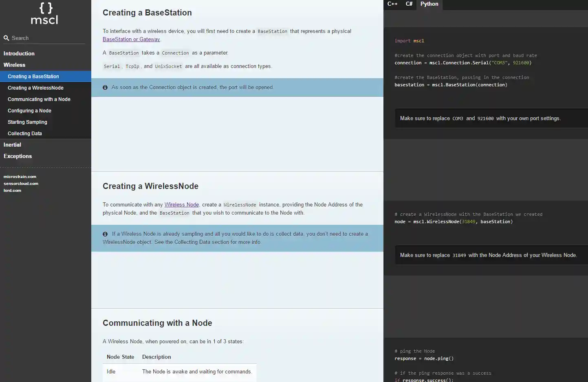Click the mscl curly-braces logo
The height and width of the screenshot is (382, 588).
(x=44, y=13)
